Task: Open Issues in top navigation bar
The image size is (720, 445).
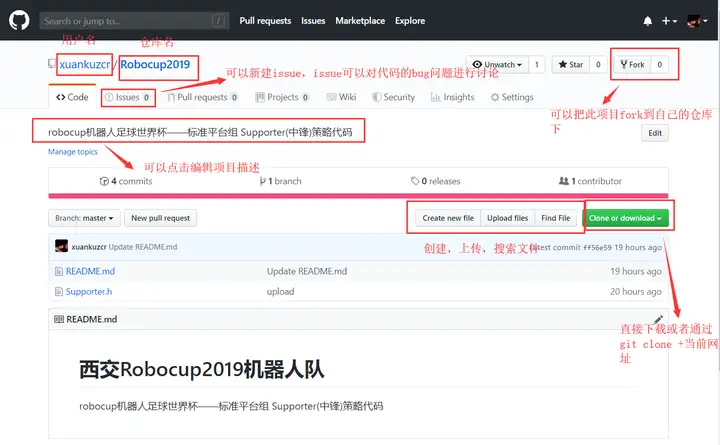Action: coord(313,21)
